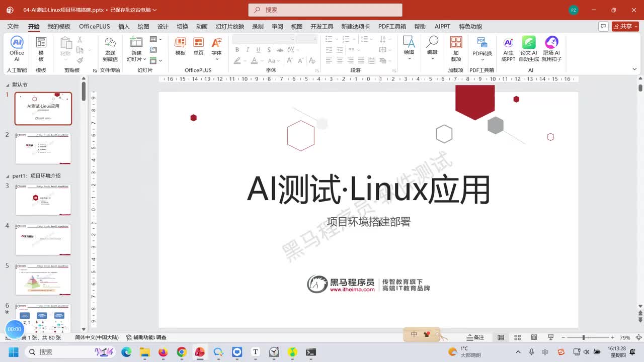644x362 pixels.
Task: Select slide 2 thumbnail
Action: tap(43, 148)
